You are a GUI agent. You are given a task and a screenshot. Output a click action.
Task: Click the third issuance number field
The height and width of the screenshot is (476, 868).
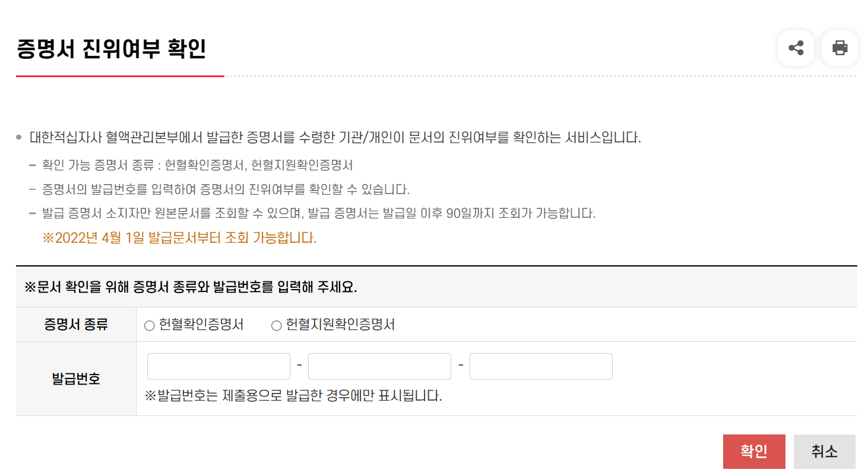(x=541, y=366)
